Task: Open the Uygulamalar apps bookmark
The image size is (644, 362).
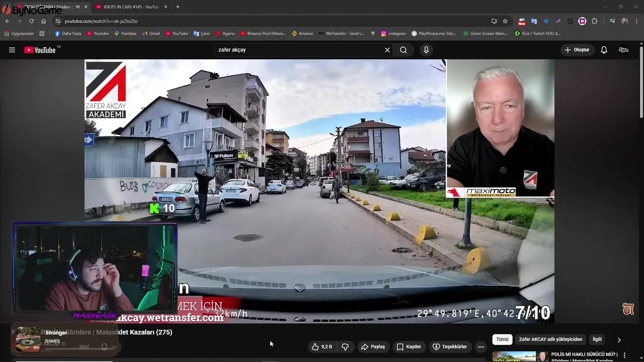Action: pyautogui.click(x=19, y=34)
